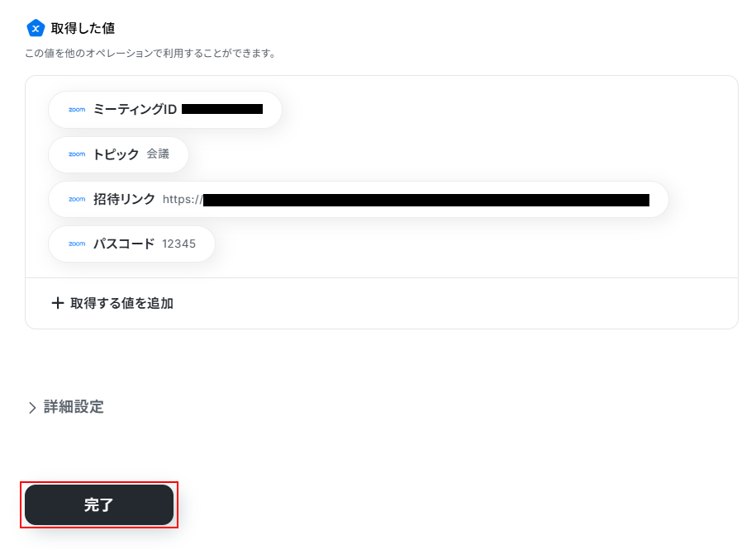Click the 取得する値を追加 text
The image size is (756, 549).
pos(121,304)
